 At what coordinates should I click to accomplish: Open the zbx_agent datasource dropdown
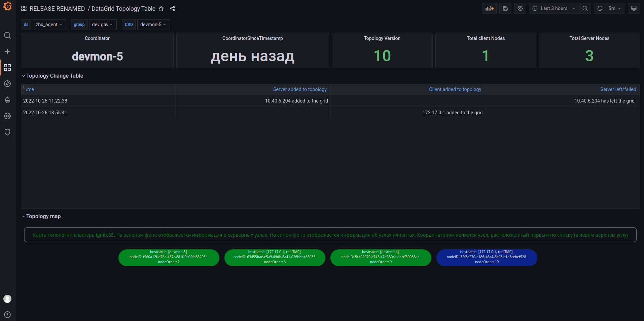point(49,25)
